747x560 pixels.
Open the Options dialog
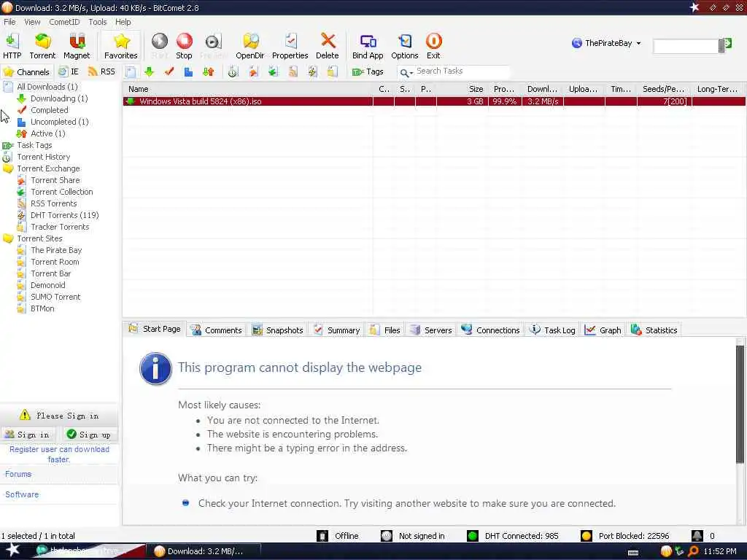click(404, 46)
